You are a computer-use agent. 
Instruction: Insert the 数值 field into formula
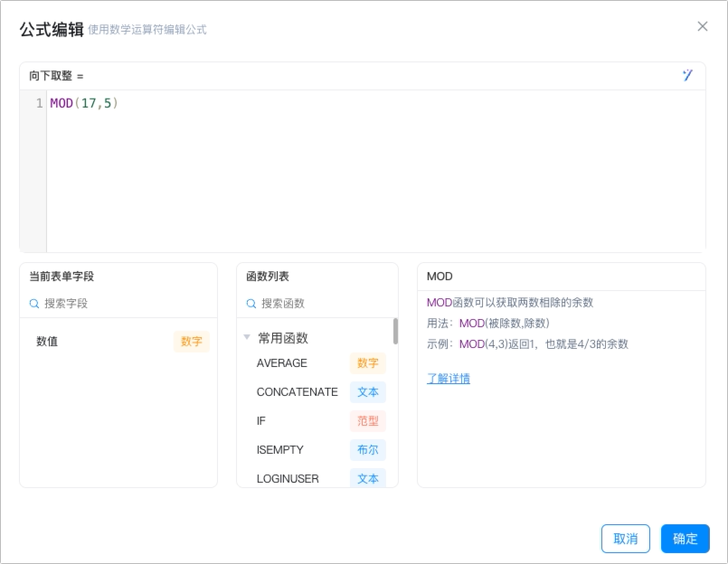click(118, 342)
